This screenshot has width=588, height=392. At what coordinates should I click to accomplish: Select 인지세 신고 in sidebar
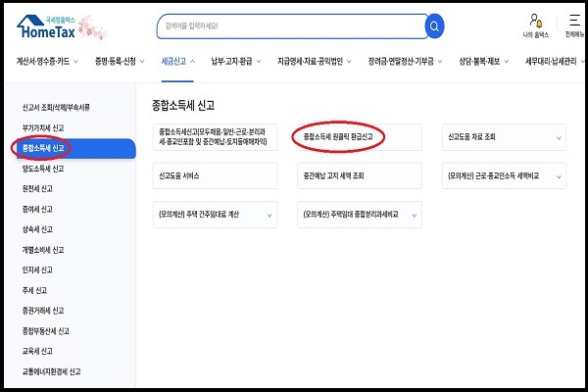click(37, 269)
